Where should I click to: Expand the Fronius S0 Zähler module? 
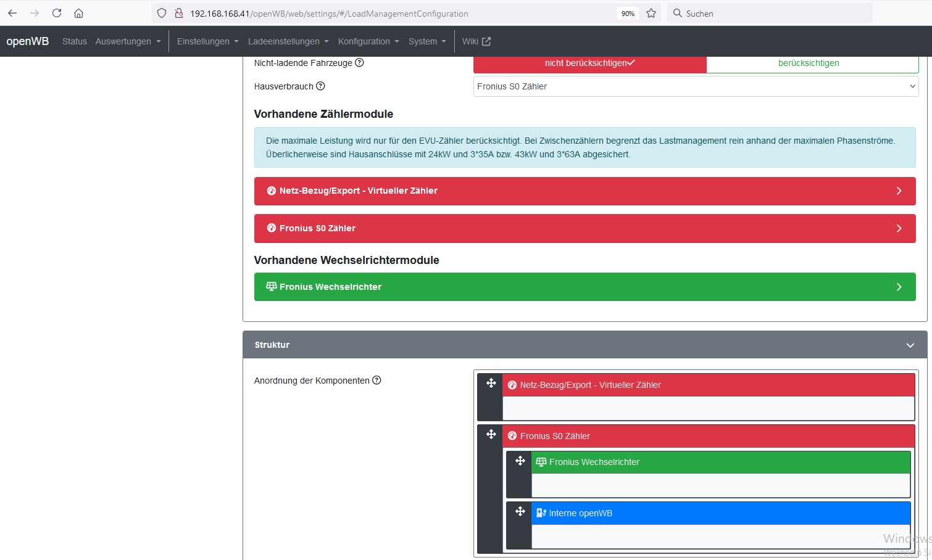tap(585, 228)
